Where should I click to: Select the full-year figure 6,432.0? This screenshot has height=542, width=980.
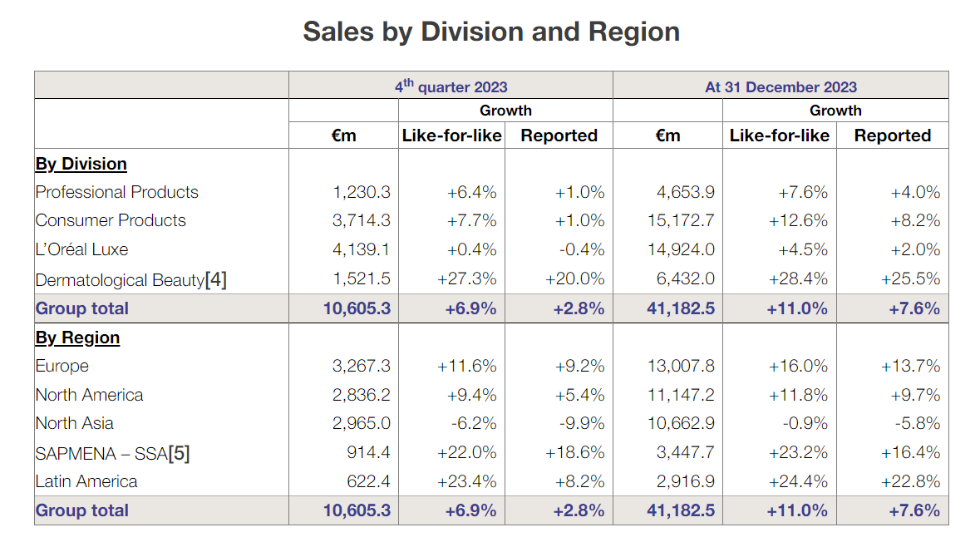pos(685,278)
